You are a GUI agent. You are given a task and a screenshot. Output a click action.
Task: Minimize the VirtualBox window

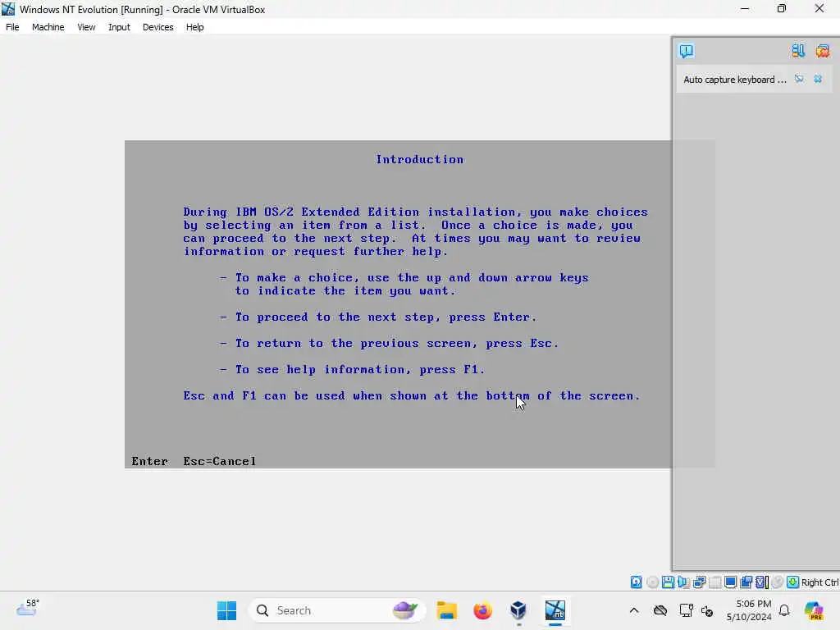click(x=745, y=9)
